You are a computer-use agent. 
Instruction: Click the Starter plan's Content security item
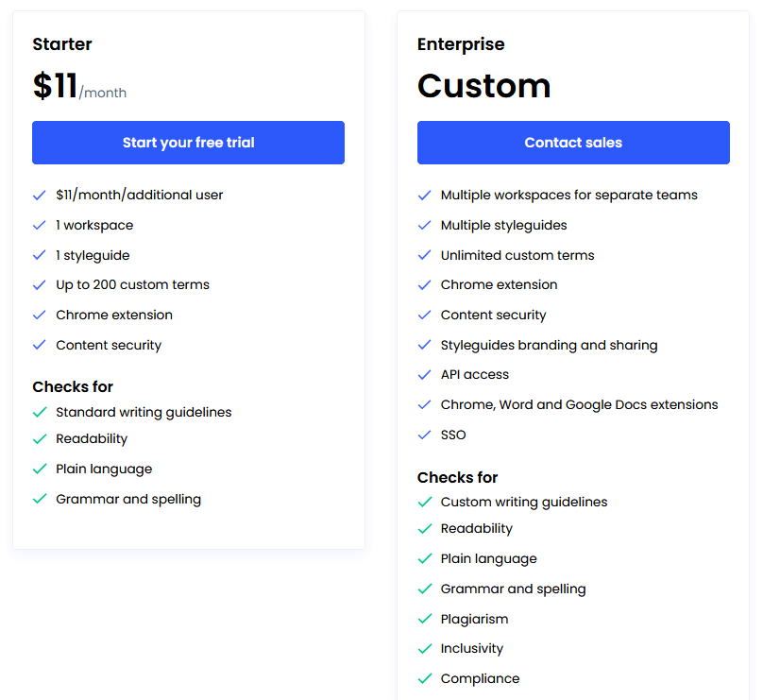[x=109, y=345]
